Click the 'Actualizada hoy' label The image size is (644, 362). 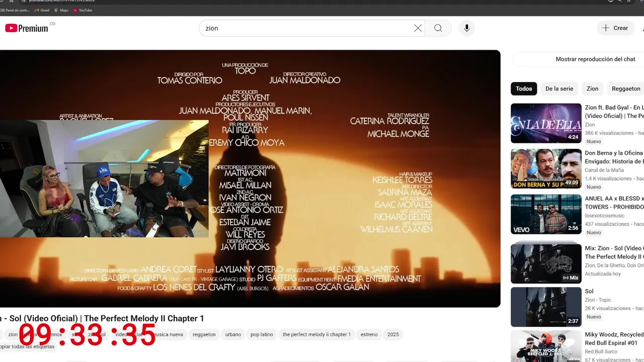click(603, 274)
